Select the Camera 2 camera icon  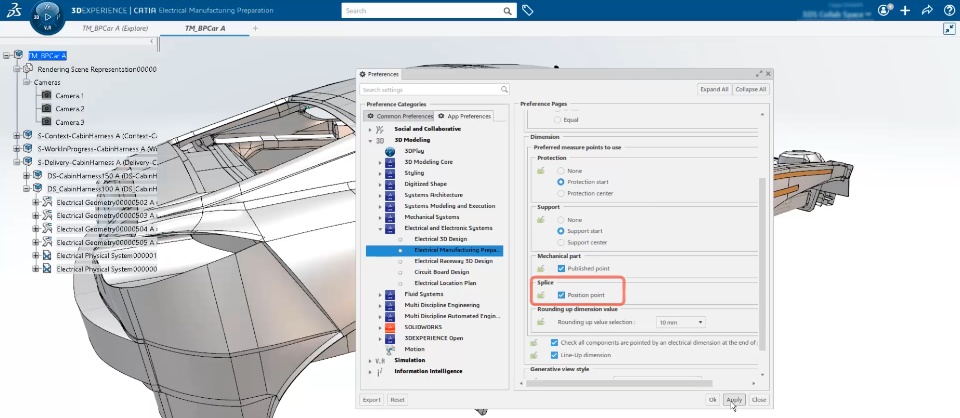pos(47,108)
